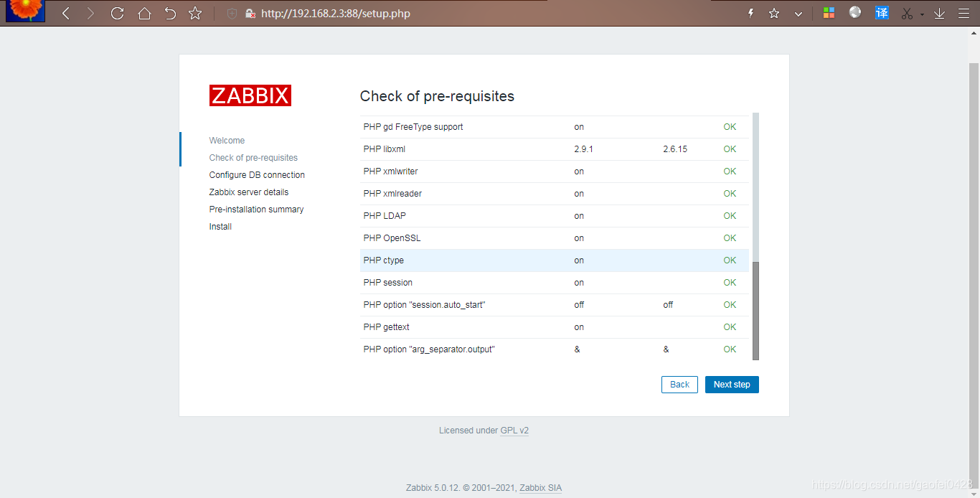
Task: Click the PHP ctype row label
Action: pos(384,260)
